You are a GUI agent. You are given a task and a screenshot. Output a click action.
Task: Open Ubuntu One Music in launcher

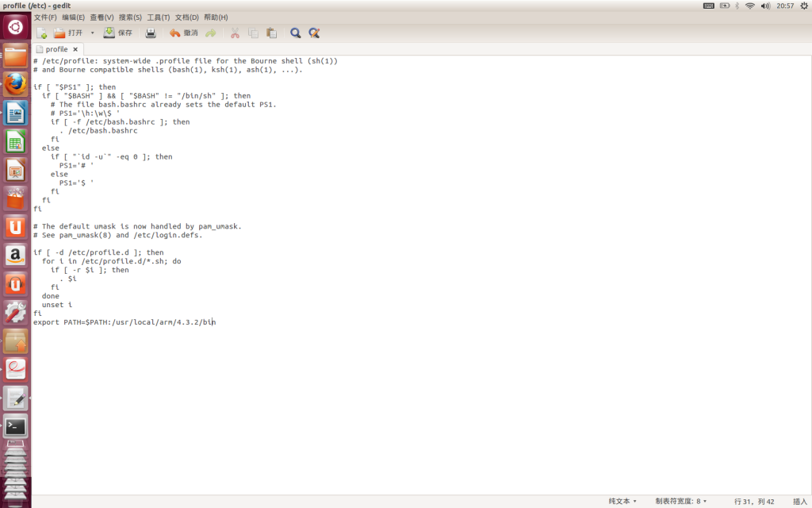pyautogui.click(x=16, y=284)
